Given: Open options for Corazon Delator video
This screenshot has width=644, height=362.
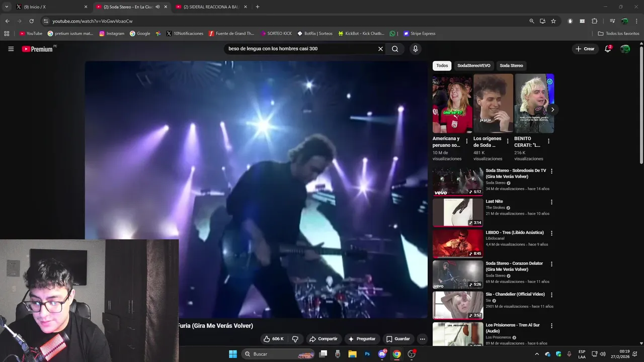Looking at the screenshot, I should click(x=551, y=264).
